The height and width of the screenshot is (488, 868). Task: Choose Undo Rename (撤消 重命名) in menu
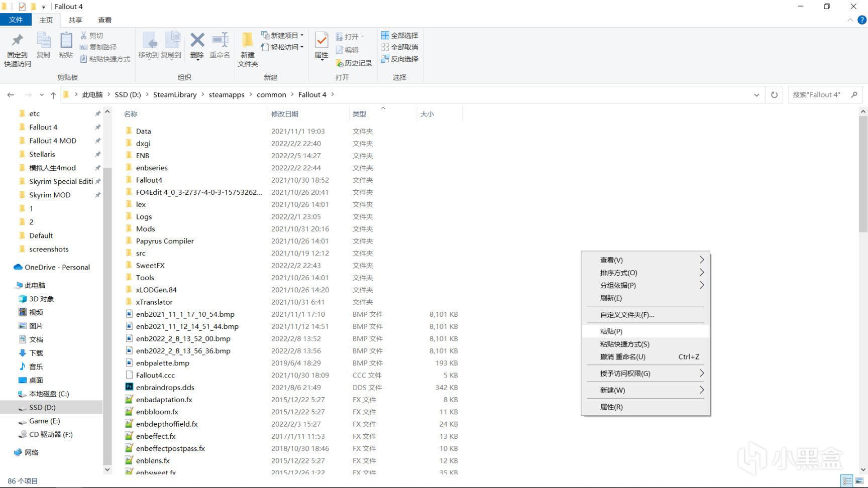coord(645,357)
